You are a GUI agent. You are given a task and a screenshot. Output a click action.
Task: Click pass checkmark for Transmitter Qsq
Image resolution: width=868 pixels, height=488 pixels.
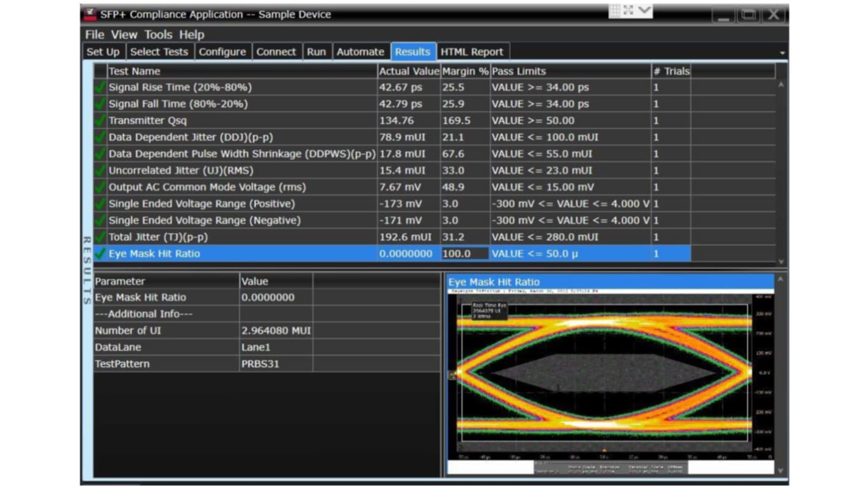(100, 120)
